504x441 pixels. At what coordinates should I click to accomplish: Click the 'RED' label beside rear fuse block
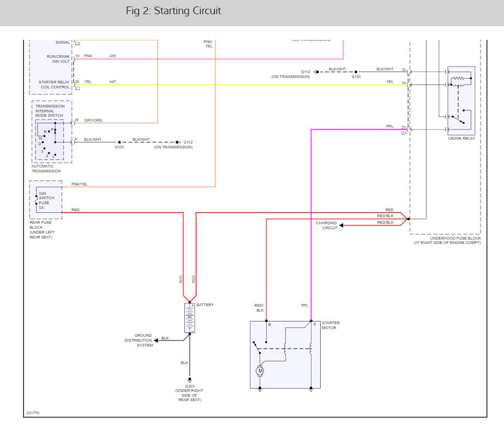pyautogui.click(x=75, y=210)
